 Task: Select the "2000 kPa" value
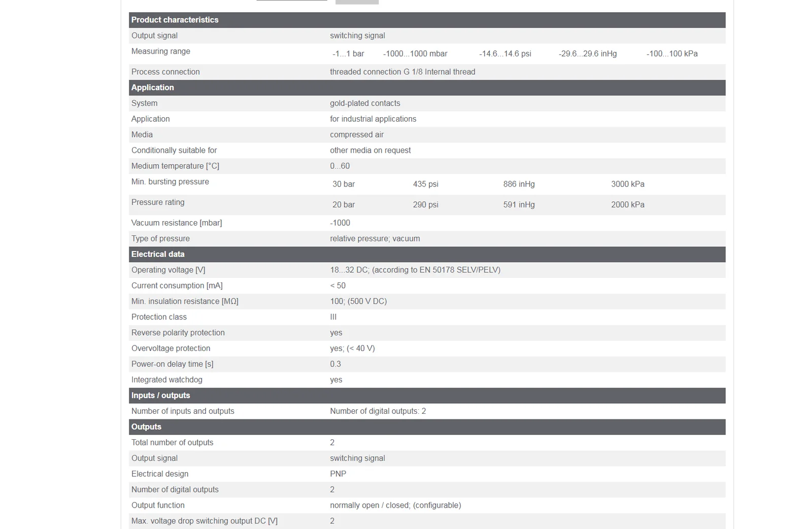628,205
